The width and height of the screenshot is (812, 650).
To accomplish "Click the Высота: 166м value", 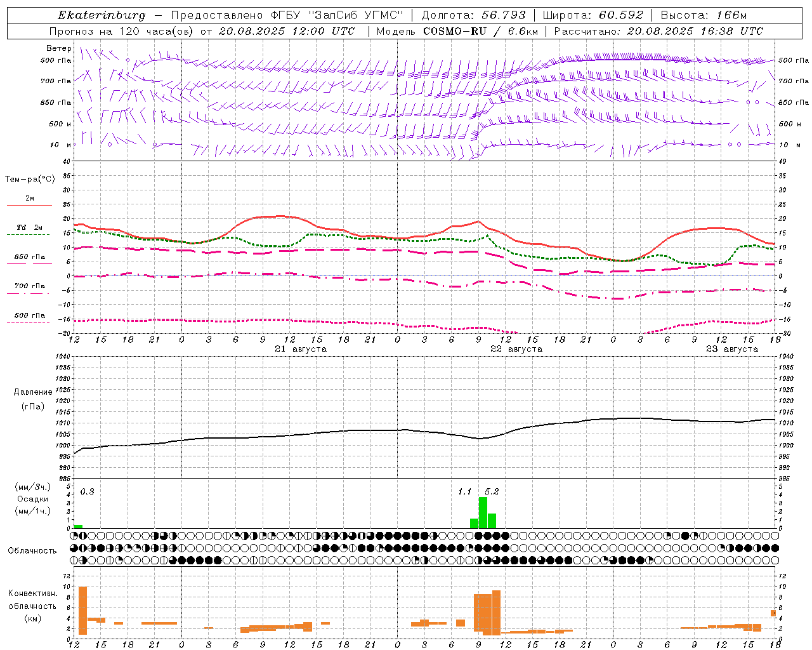I will pos(704,15).
